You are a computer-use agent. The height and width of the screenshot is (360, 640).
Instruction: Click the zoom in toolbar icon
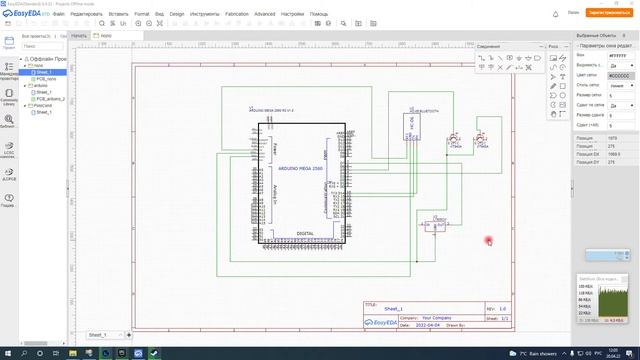pyautogui.click(x=138, y=24)
